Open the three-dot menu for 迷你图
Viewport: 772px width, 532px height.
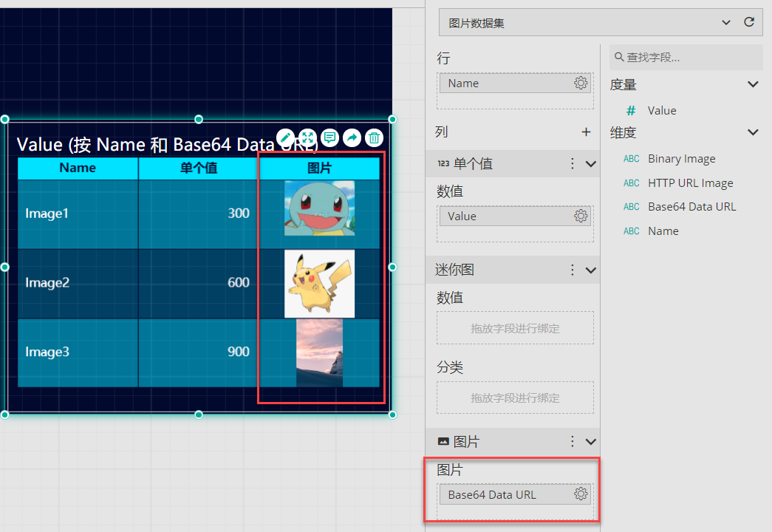(572, 270)
